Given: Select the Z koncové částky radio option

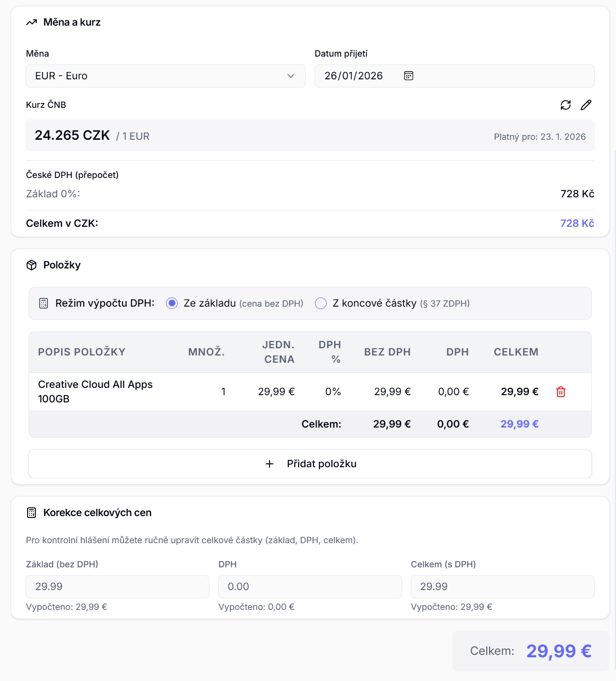Looking at the screenshot, I should 321,303.
